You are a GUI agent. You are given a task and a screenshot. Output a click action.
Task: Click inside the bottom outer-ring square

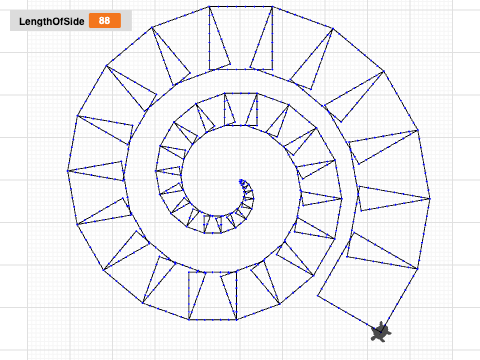pos(213,296)
